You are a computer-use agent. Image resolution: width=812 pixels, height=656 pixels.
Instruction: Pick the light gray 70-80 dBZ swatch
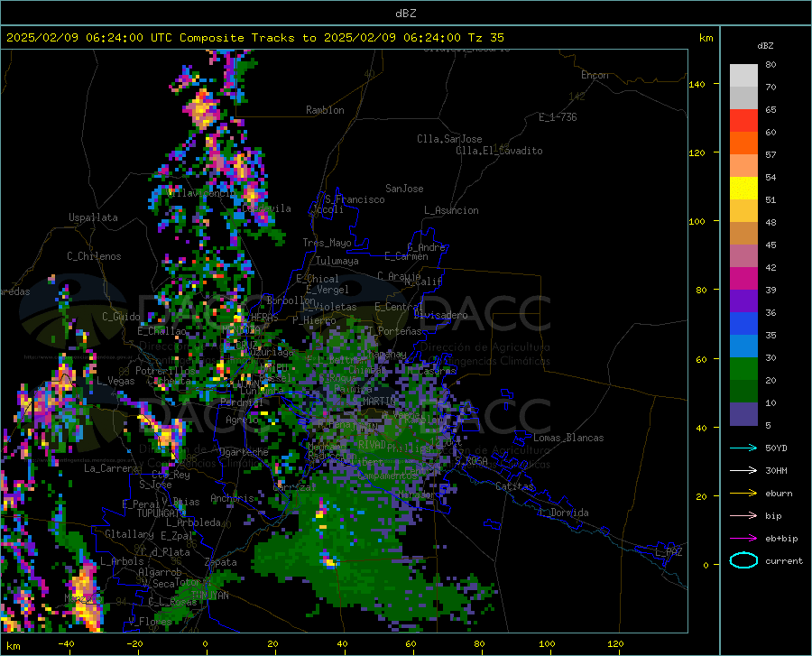[x=743, y=76]
